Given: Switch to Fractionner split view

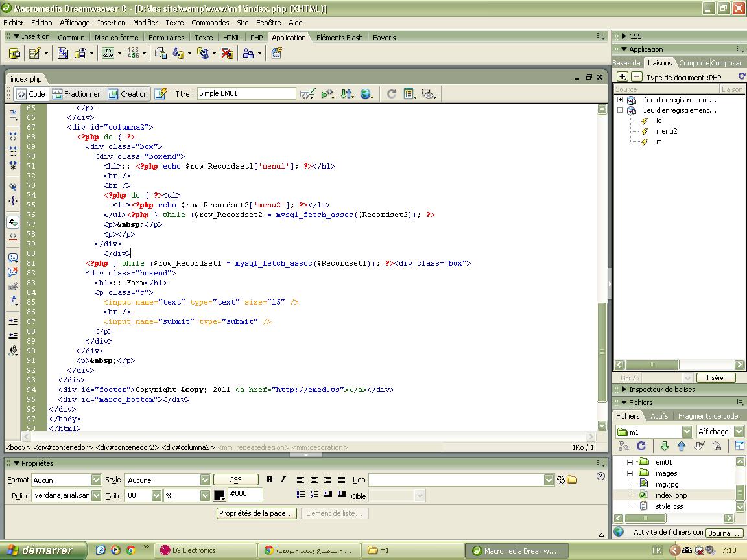Looking at the screenshot, I should click(x=77, y=94).
